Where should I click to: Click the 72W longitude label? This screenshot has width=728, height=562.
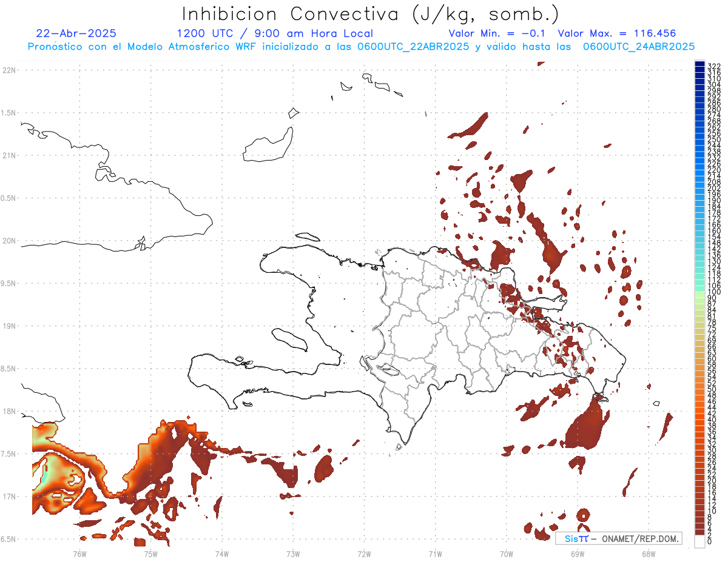(364, 554)
